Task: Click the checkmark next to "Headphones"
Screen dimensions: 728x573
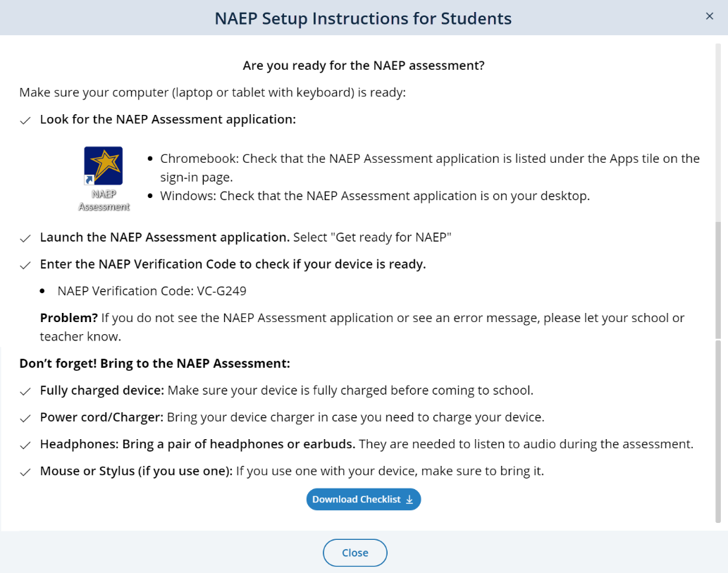Action: [x=25, y=445]
